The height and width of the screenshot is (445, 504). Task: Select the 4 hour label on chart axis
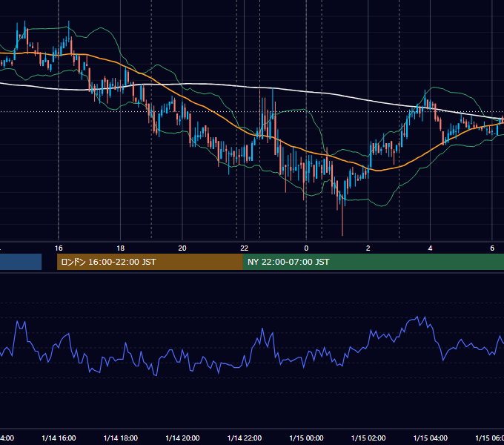coord(430,248)
